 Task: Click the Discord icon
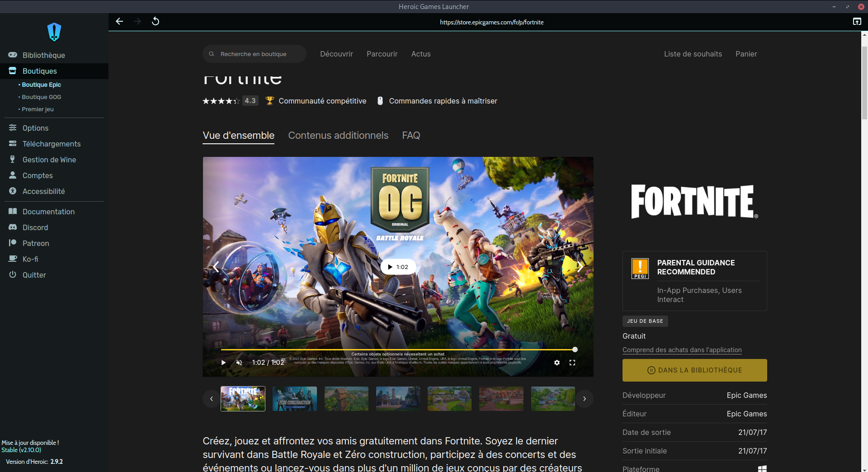[x=13, y=227]
